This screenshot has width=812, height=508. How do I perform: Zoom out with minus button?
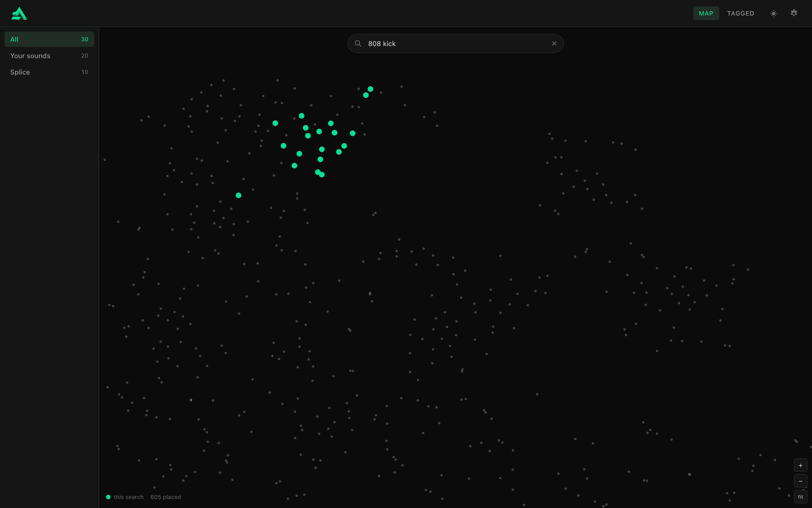pyautogui.click(x=800, y=481)
